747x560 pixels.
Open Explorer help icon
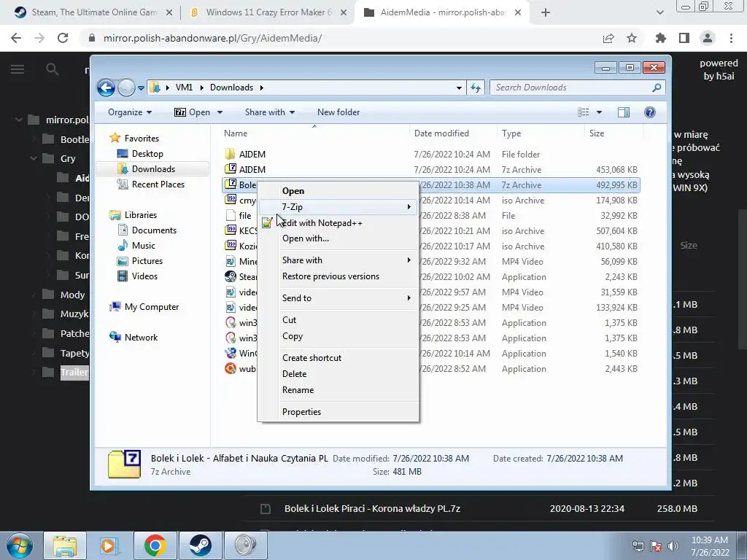650,112
